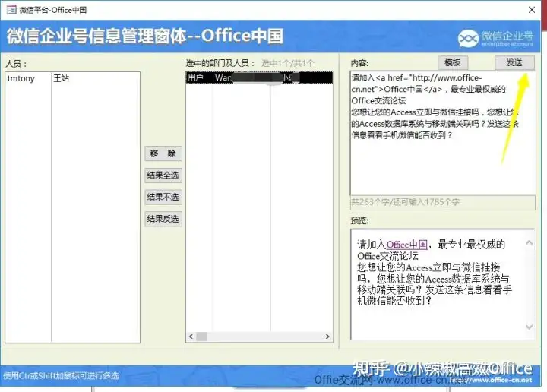Click the 发送 (send) button

pos(514,63)
